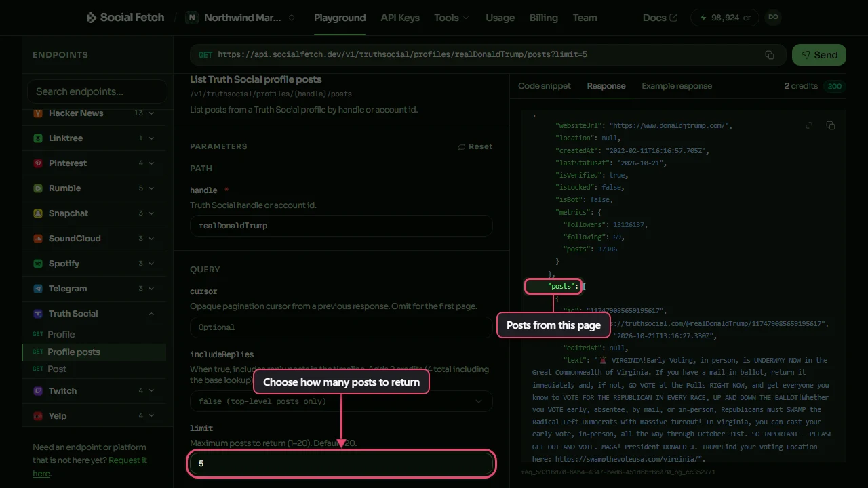Expand the Rumble endpoints chevron
868x488 pixels.
click(x=151, y=188)
